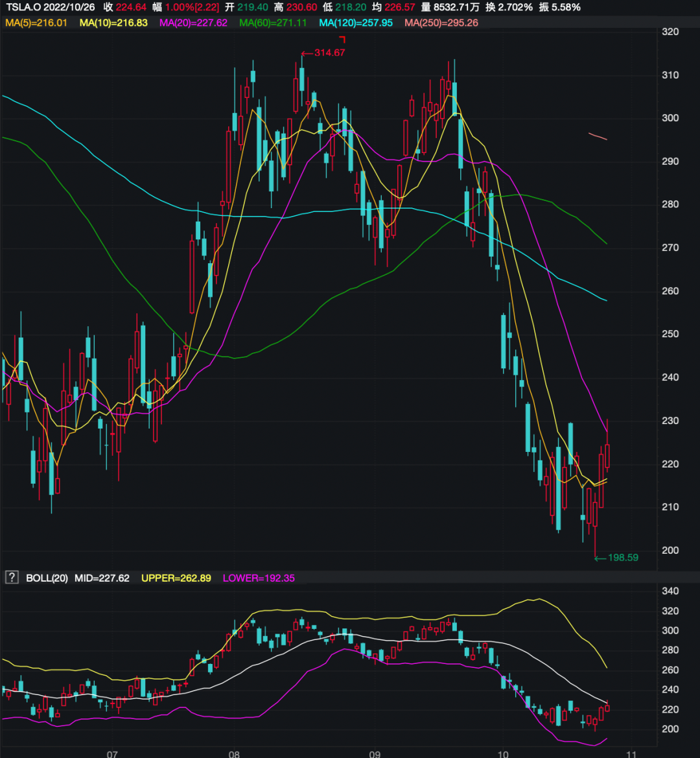Click the MA(60)=271.11 green label

[x=274, y=23]
